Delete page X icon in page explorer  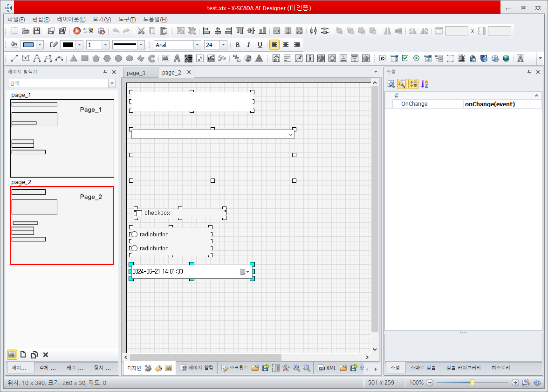tap(46, 355)
